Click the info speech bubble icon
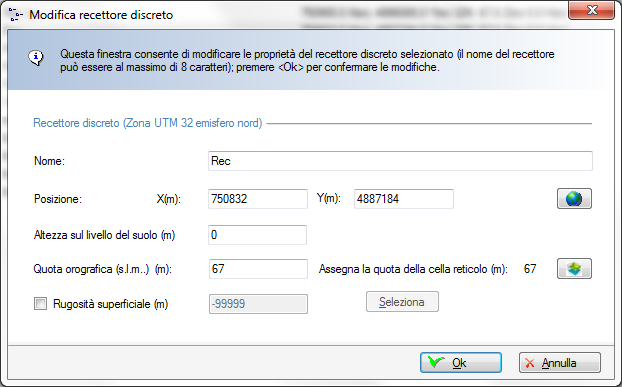Viewport: 622px width, 387px height. (x=36, y=58)
